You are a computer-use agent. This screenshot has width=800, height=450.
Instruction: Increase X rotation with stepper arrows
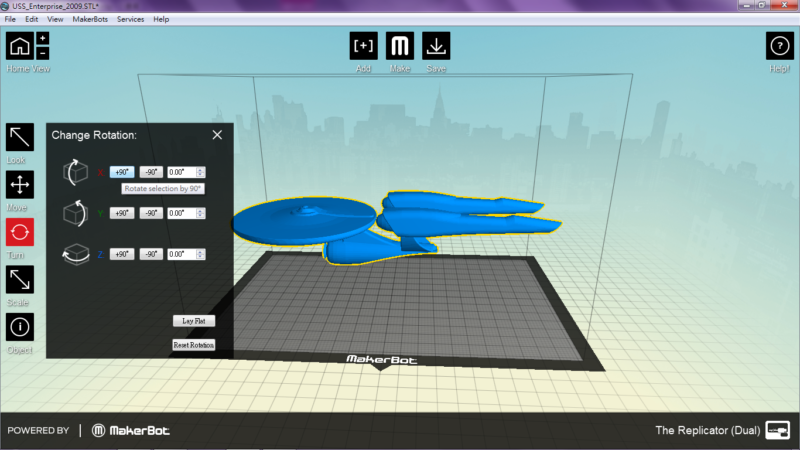(201, 172)
